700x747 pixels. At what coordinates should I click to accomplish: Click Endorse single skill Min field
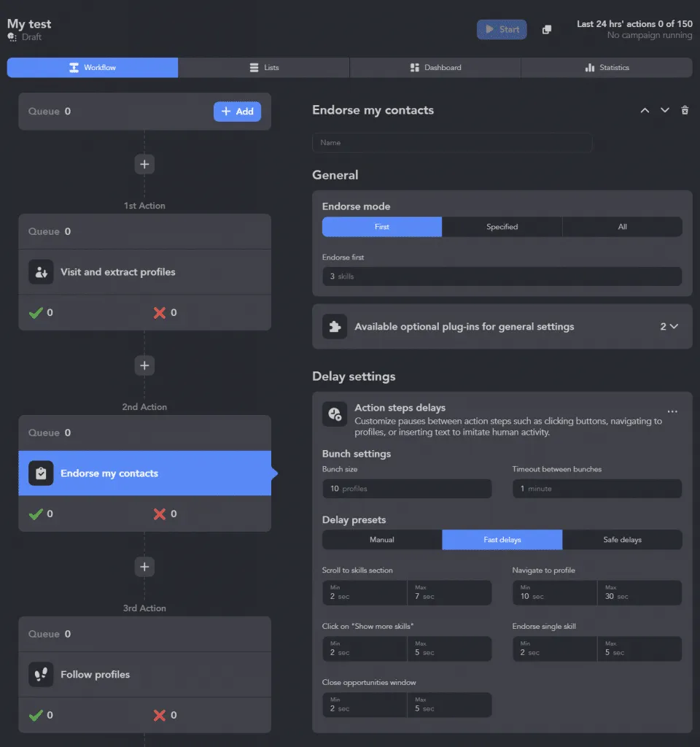coord(555,649)
